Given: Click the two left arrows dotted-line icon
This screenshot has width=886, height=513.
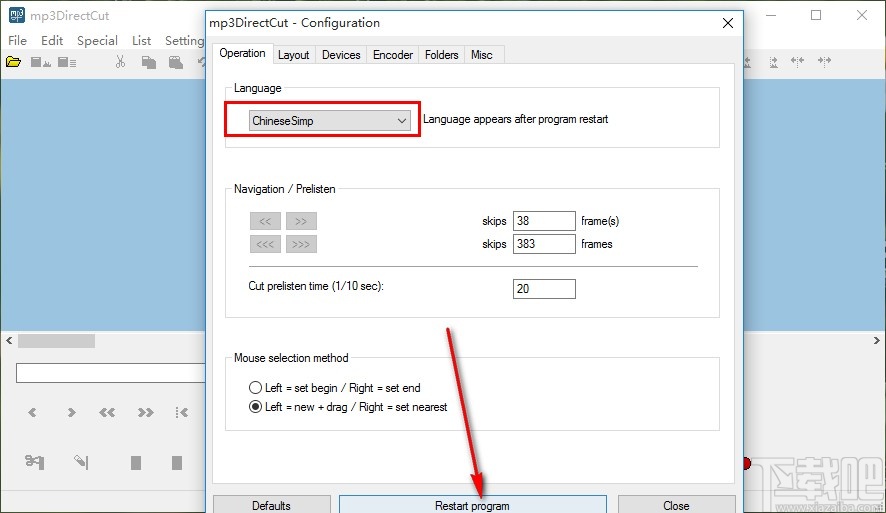Looking at the screenshot, I should click(797, 62).
